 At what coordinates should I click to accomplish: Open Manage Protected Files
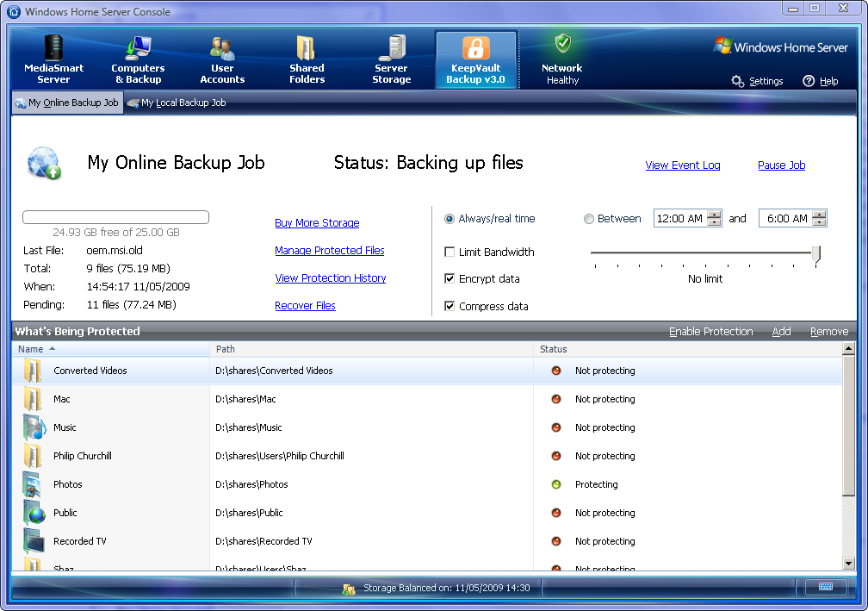329,251
